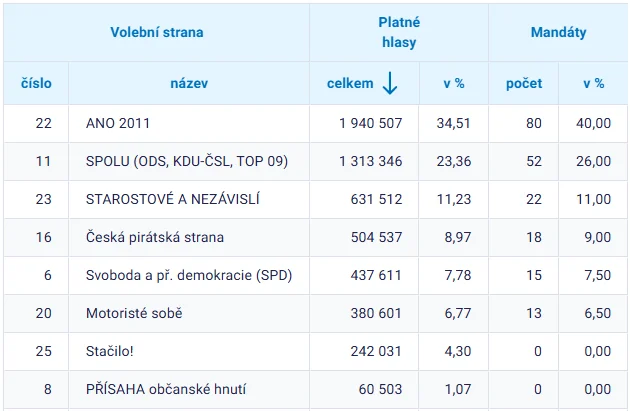
Task: Click the mandates "v %" column header
Action: 593,84
